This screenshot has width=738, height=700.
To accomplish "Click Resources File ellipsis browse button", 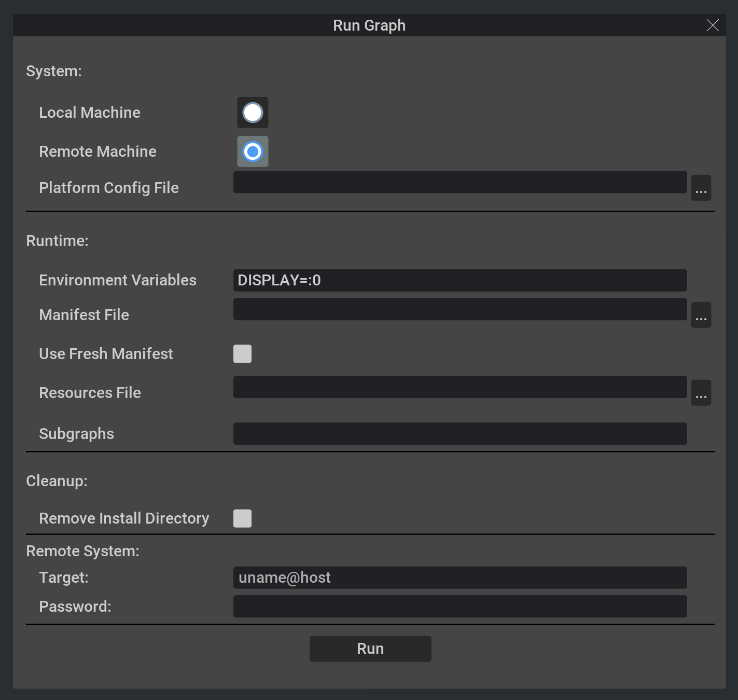I will (x=701, y=393).
